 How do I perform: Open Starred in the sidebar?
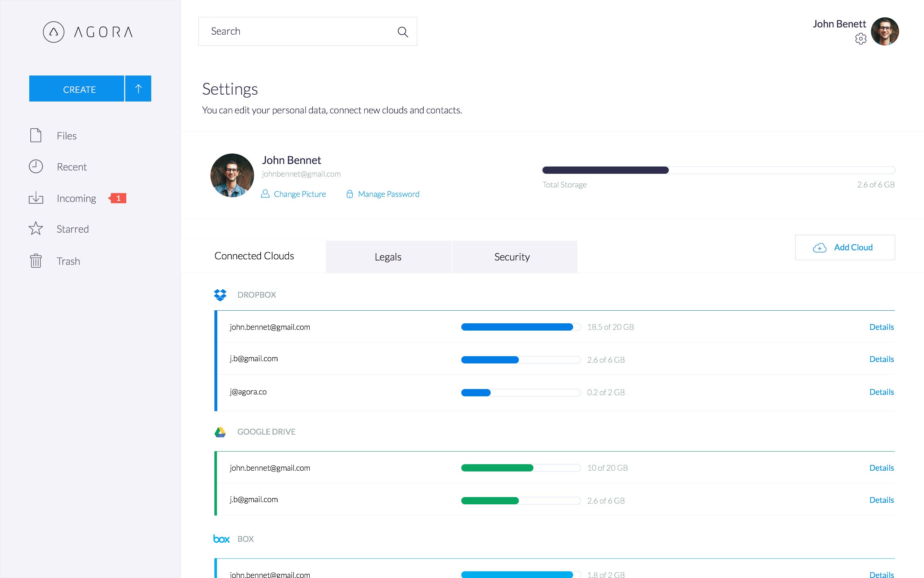click(x=73, y=229)
